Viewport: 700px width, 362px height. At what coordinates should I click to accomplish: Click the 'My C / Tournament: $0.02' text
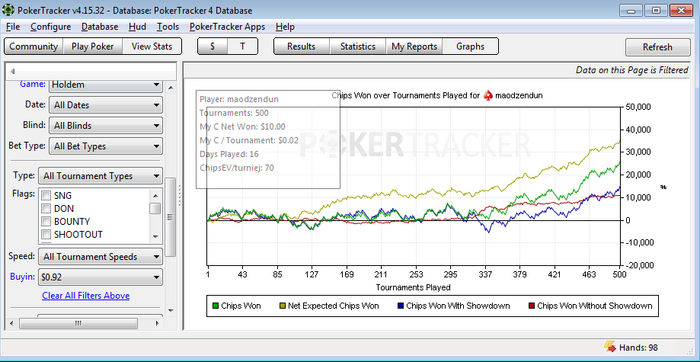click(249, 141)
